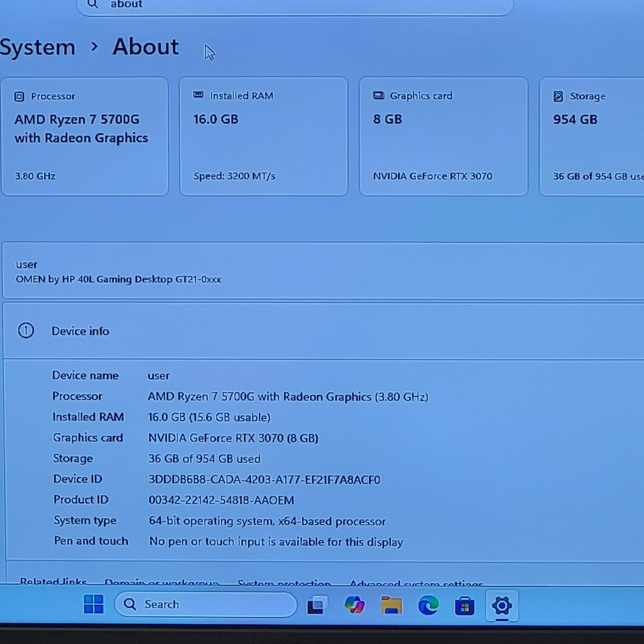Open Microsoft Store from taskbar
Viewport: 644px width, 644px height.
(x=464, y=606)
